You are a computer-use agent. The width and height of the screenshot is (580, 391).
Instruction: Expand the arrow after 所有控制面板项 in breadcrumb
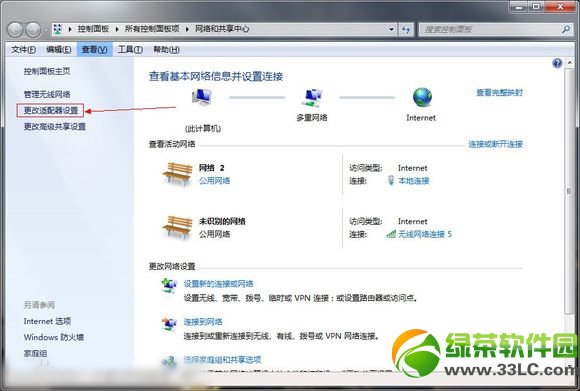click(x=187, y=29)
